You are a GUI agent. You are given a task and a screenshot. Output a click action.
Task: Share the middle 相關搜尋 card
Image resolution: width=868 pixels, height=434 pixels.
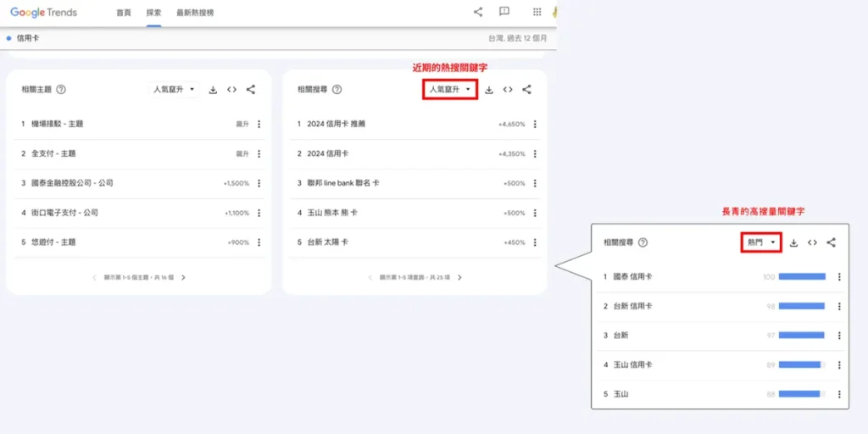(x=527, y=89)
